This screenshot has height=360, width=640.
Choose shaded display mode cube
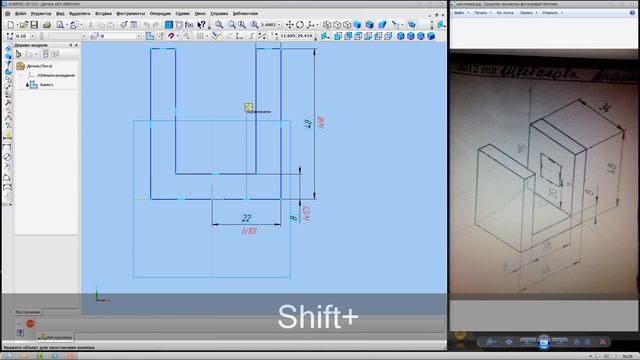coord(357,25)
